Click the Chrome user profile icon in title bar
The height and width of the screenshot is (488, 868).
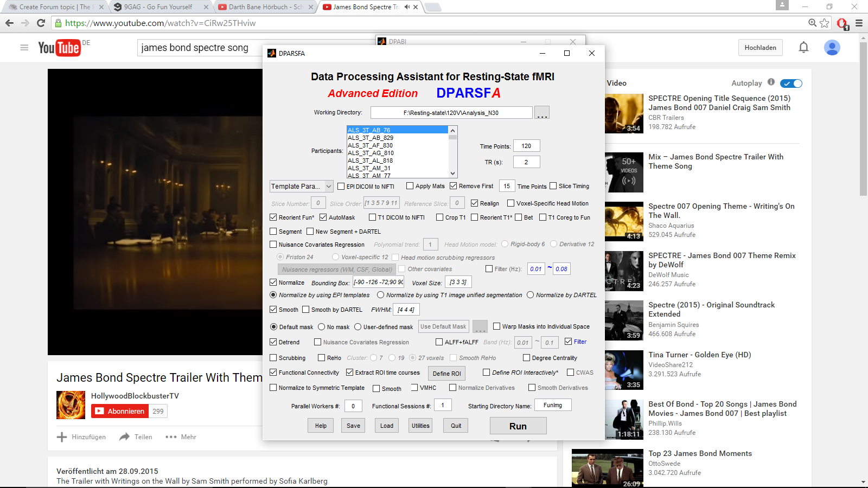pos(782,5)
